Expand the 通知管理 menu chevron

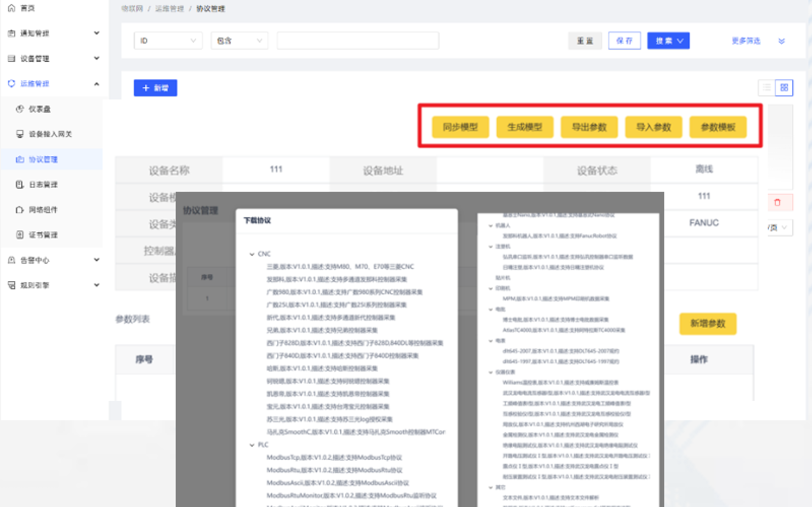96,33
